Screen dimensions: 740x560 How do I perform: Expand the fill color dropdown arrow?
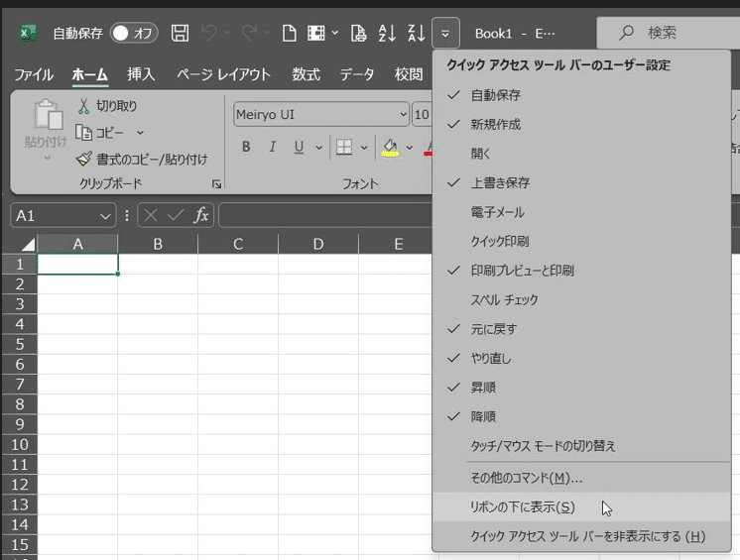point(409,148)
